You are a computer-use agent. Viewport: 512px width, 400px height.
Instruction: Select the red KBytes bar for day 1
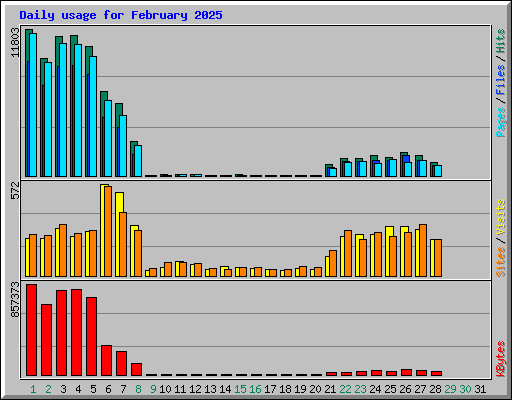point(31,330)
